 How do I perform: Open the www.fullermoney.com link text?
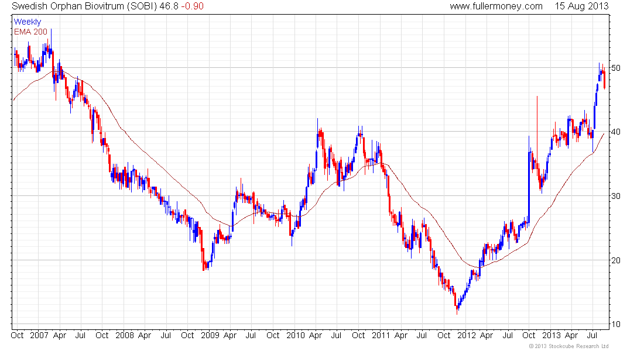pos(496,6)
